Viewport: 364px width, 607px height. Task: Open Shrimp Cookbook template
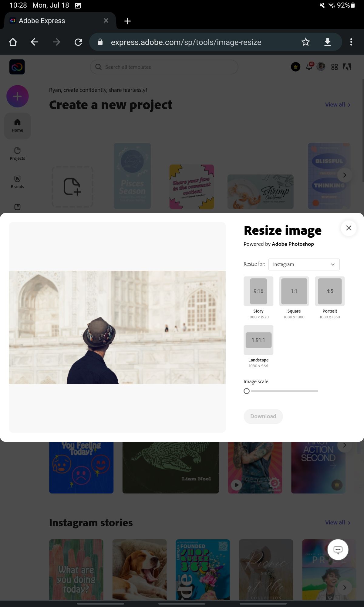(260, 192)
